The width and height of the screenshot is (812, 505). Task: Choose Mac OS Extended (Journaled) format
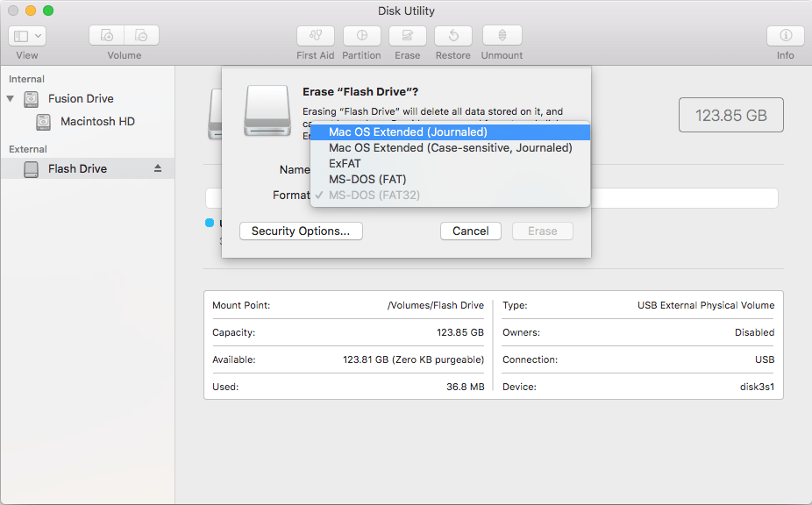[x=450, y=132]
